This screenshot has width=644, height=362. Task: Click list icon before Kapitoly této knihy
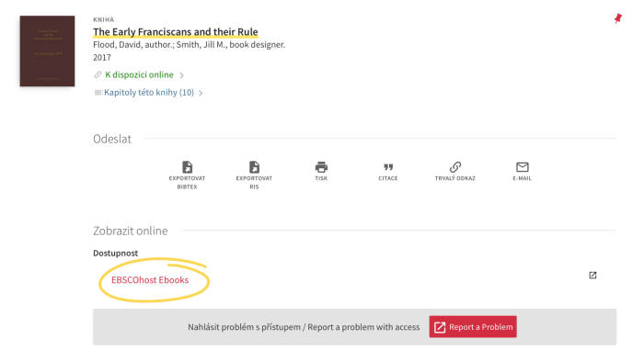(98, 93)
